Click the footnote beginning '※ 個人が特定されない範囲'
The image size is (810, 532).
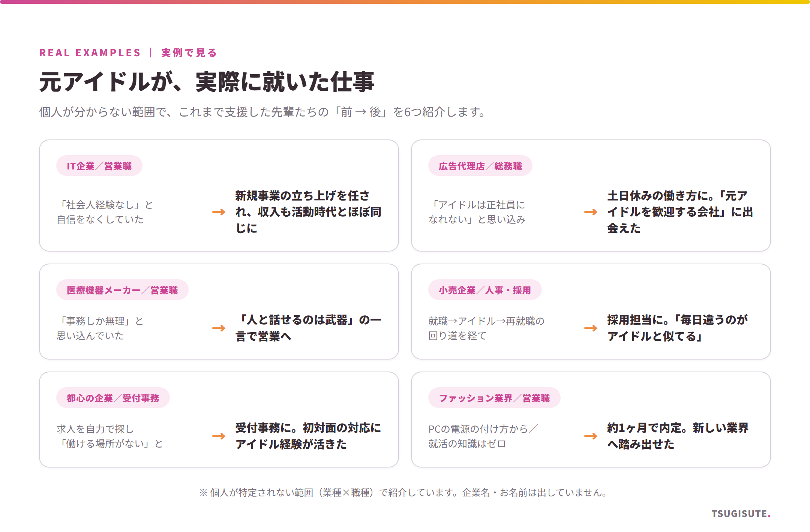click(403, 492)
